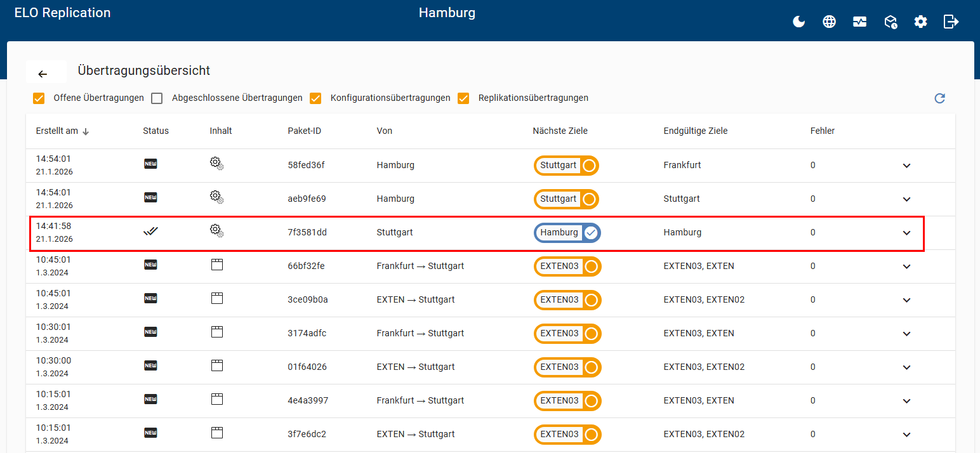
Task: Expand the 7f3581dd Stuttgart row
Action: tap(906, 233)
